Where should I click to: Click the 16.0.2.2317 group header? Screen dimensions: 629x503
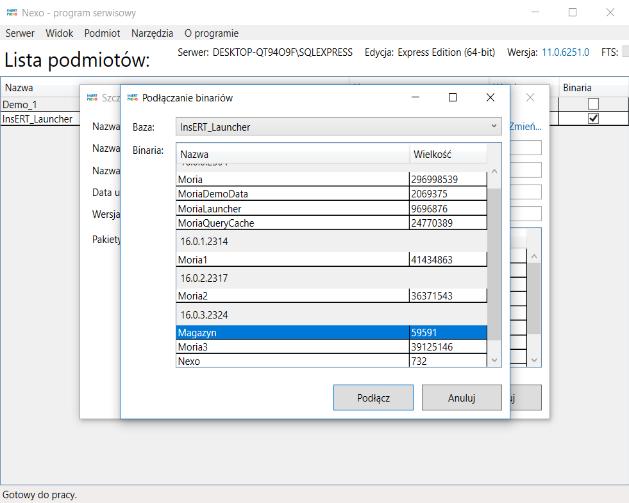pyautogui.click(x=331, y=278)
